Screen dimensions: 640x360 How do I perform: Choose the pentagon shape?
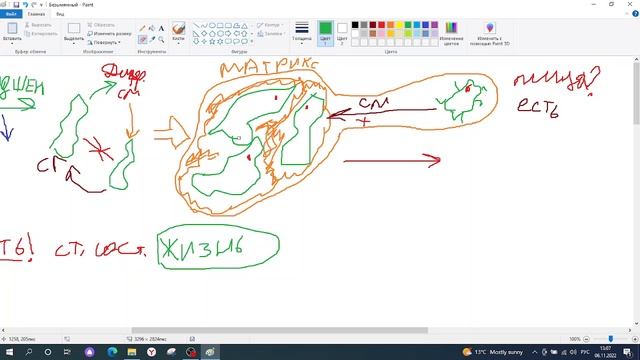coord(212,33)
